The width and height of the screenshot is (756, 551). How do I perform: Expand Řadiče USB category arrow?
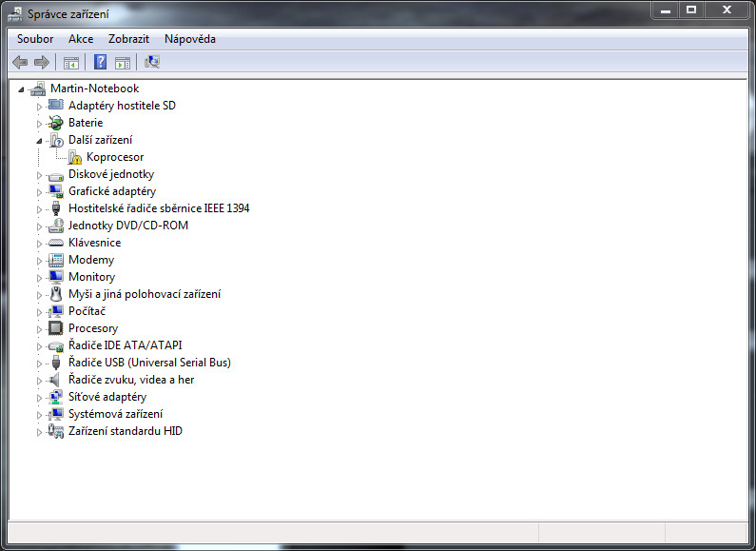[x=40, y=364]
